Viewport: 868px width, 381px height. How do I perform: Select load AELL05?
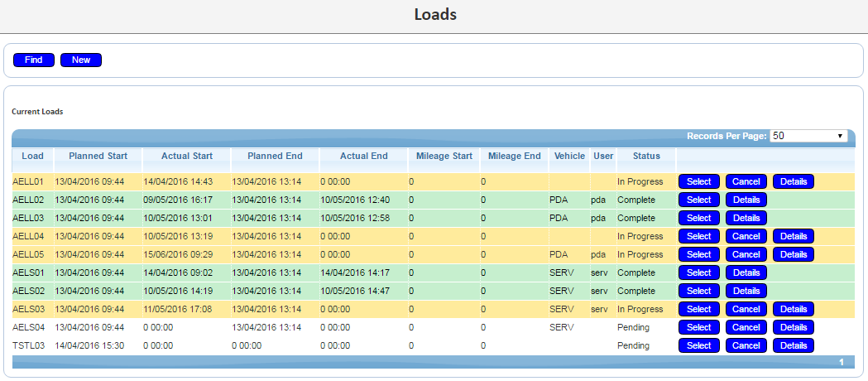(x=699, y=254)
